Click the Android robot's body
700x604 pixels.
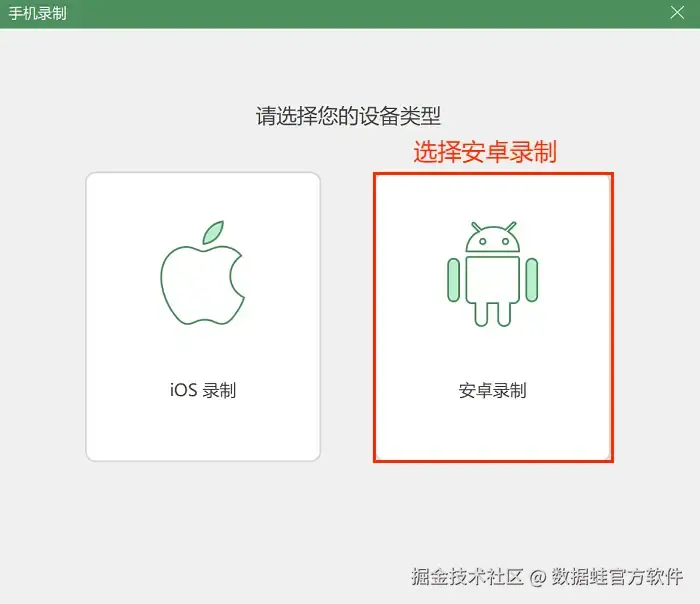[492, 279]
